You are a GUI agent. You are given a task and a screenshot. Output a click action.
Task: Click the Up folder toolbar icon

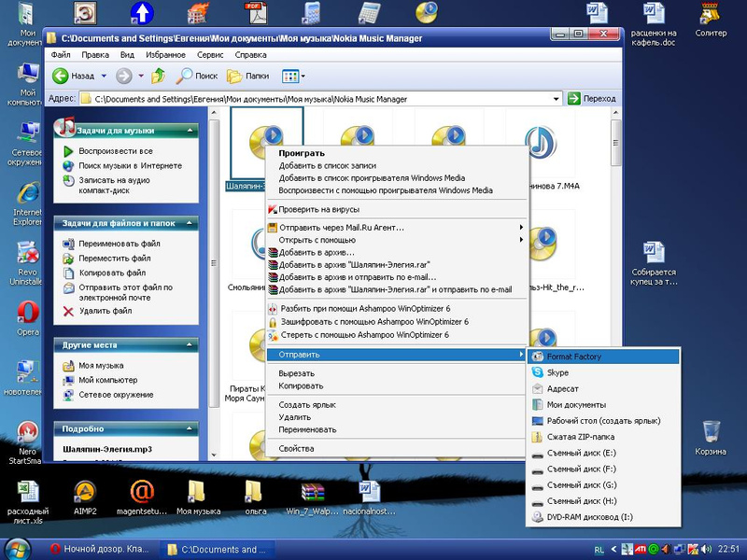tap(159, 76)
